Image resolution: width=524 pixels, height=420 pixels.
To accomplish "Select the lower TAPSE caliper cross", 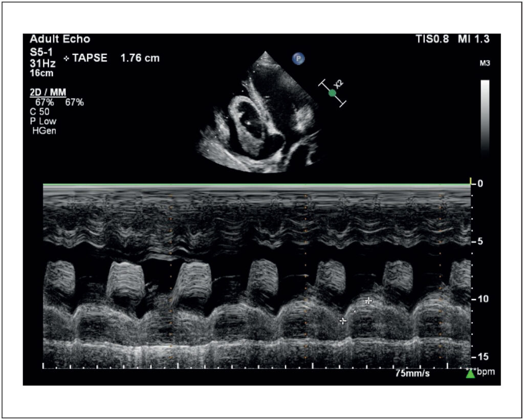I will click(342, 321).
